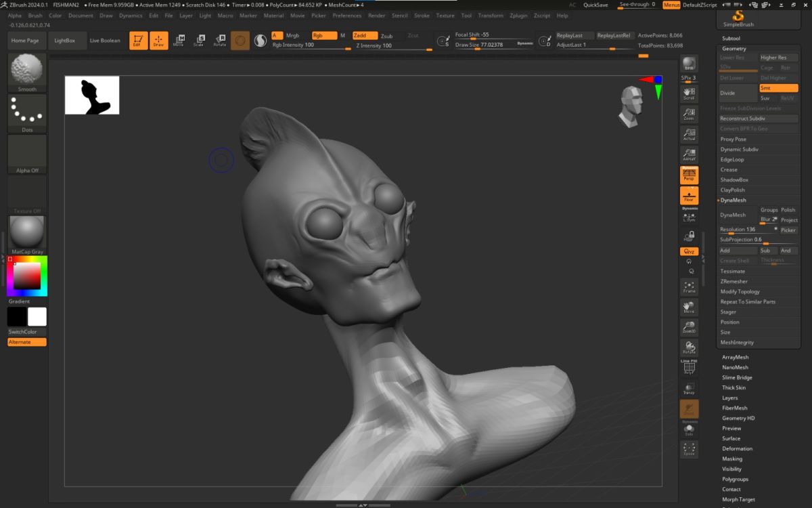This screenshot has height=508, width=812.
Task: Select the Edit mode icon
Action: 139,41
